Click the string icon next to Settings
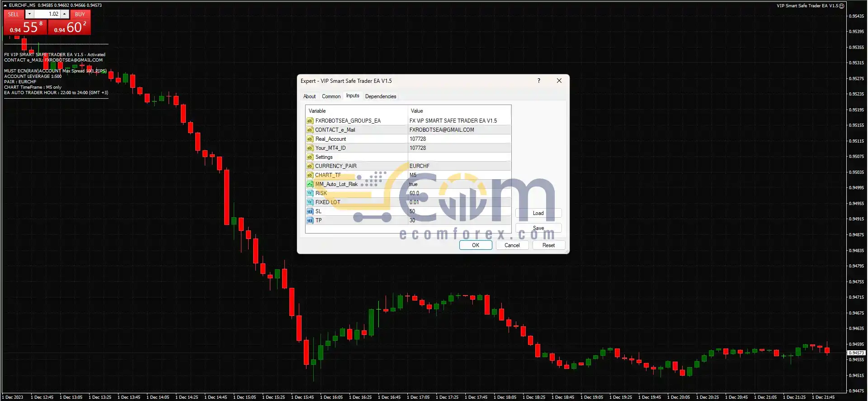868x401 pixels. 310,157
